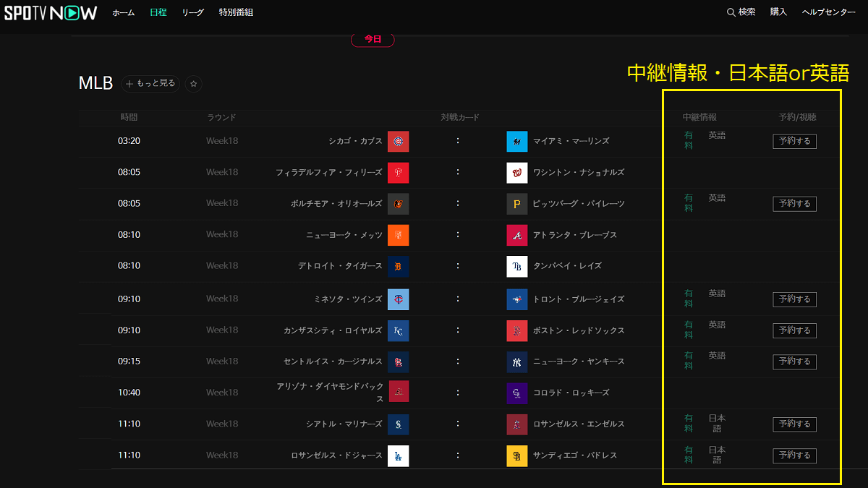The image size is (868, 488).
Task: Click the 中継情報 column header
Action: click(x=699, y=117)
